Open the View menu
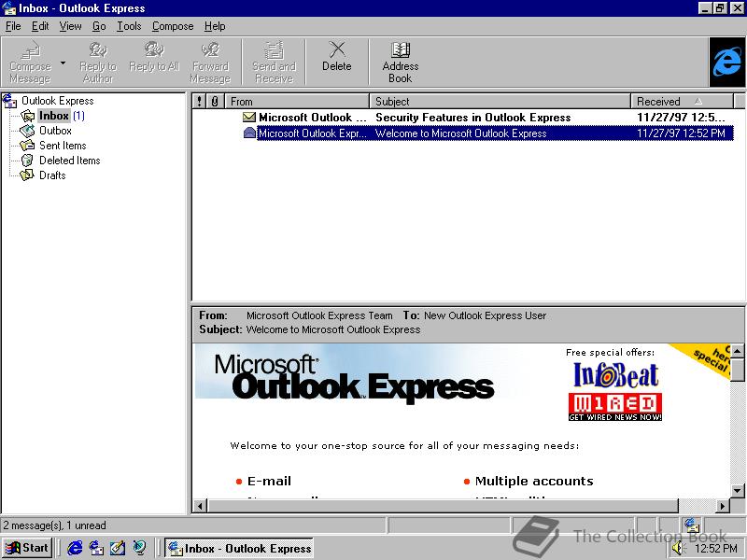 [70, 26]
